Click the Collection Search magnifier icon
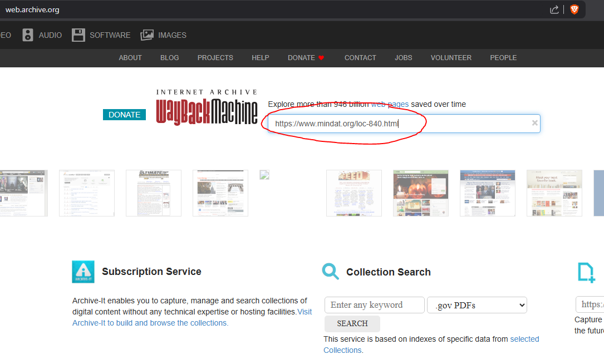The height and width of the screenshot is (364, 604). (x=331, y=272)
